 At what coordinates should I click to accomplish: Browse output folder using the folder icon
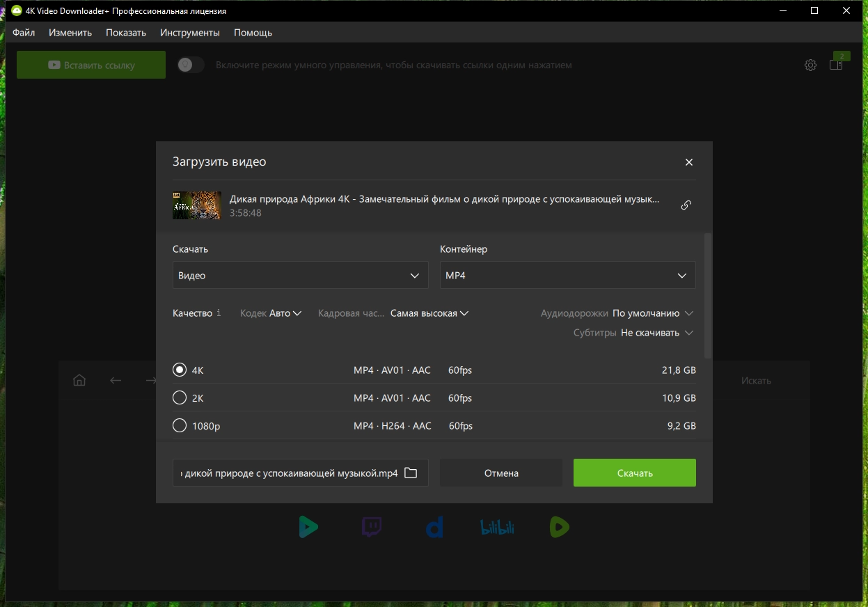[x=411, y=473]
